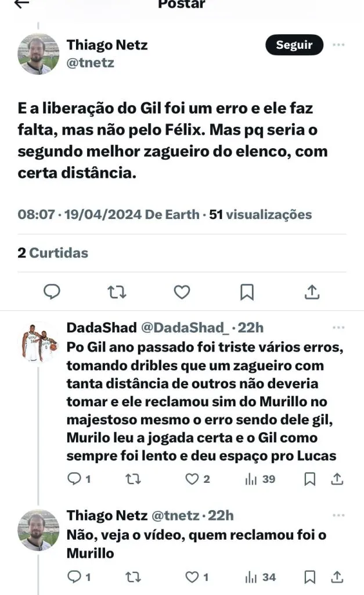Open DadaShad's profile picture
This screenshot has width=364, height=595.
pos(39,343)
